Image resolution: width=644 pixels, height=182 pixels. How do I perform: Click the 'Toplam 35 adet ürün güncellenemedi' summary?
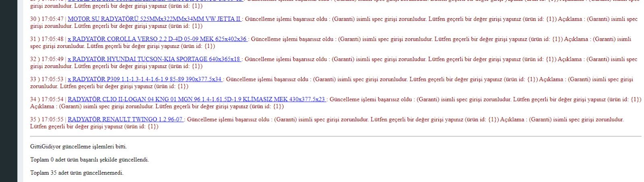click(x=77, y=173)
